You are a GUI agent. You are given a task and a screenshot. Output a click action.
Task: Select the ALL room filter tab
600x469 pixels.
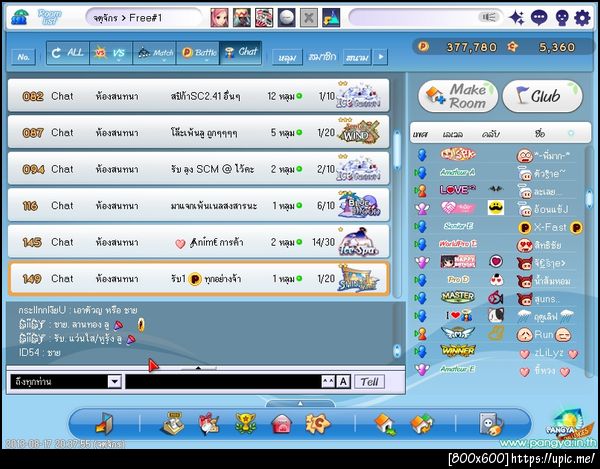click(68, 53)
